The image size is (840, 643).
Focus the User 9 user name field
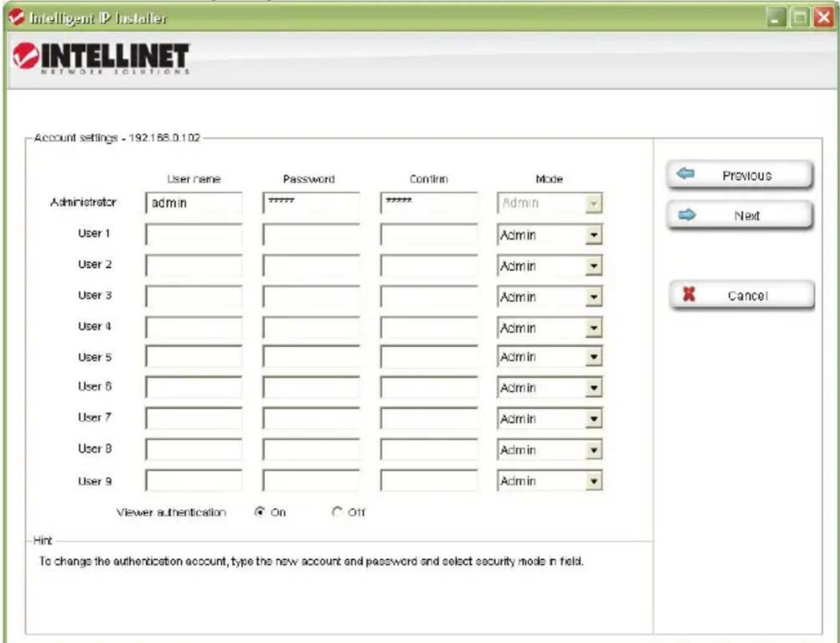point(194,480)
